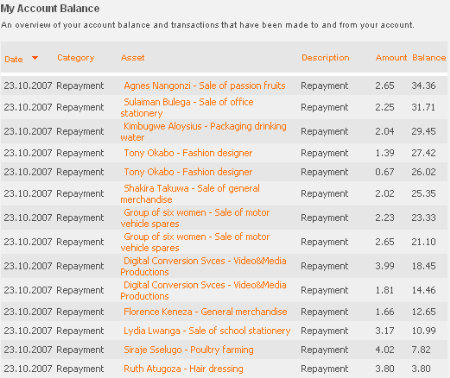The image size is (450, 378).
Task: Select Repayment description in Lydia Lwanga row
Action: (x=324, y=331)
